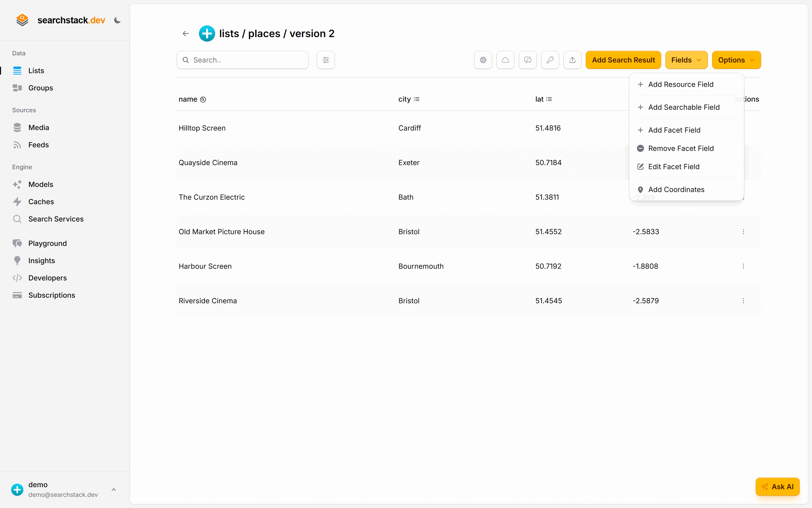Image resolution: width=812 pixels, height=508 pixels.
Task: Click the cloud toolbar icon
Action: (x=505, y=60)
